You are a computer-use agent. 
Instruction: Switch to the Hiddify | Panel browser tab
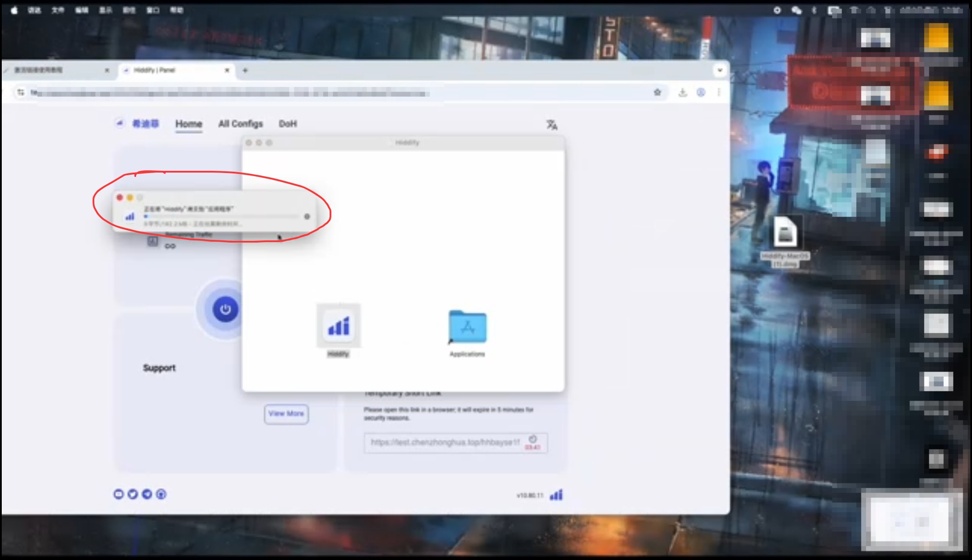coord(176,70)
